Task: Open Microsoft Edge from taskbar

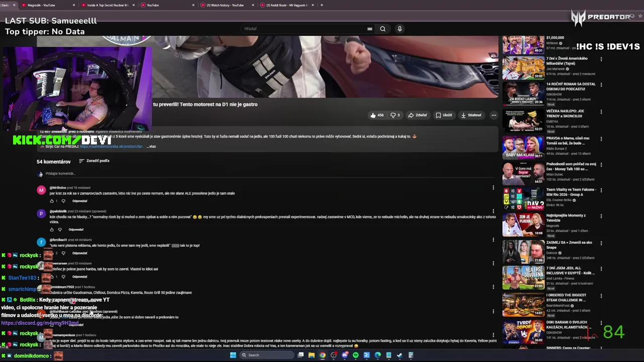Action: coord(378,355)
